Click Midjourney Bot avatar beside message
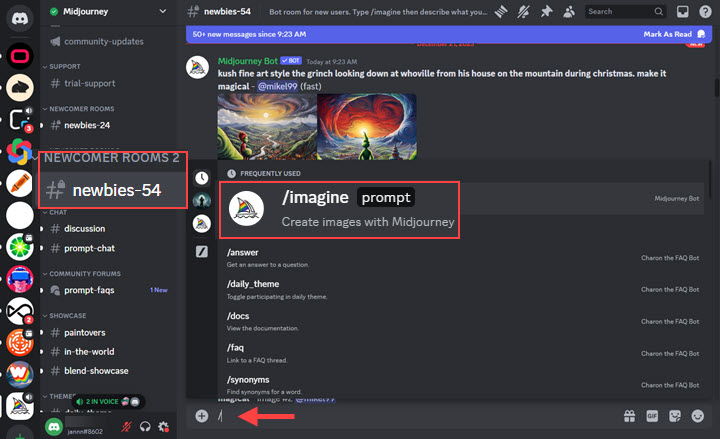 [x=197, y=67]
